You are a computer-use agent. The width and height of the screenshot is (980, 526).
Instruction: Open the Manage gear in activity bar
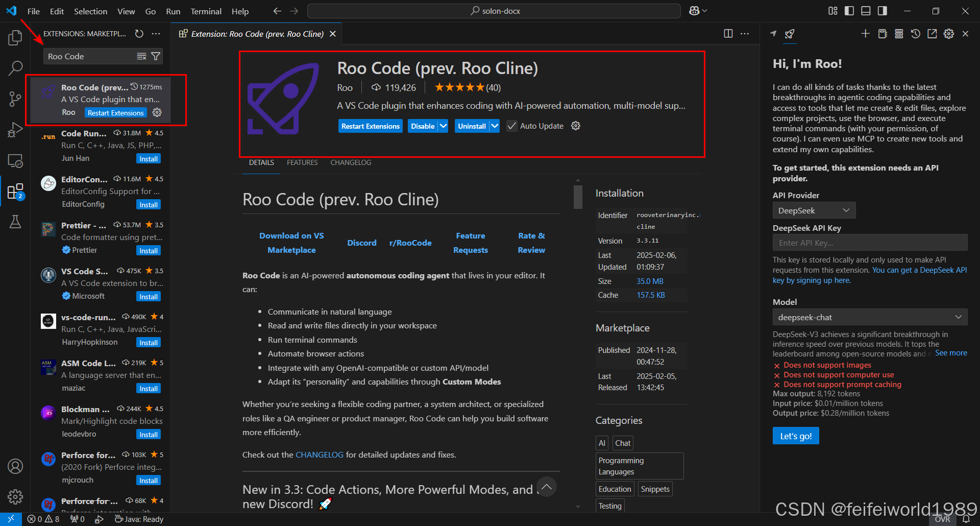pyautogui.click(x=15, y=496)
